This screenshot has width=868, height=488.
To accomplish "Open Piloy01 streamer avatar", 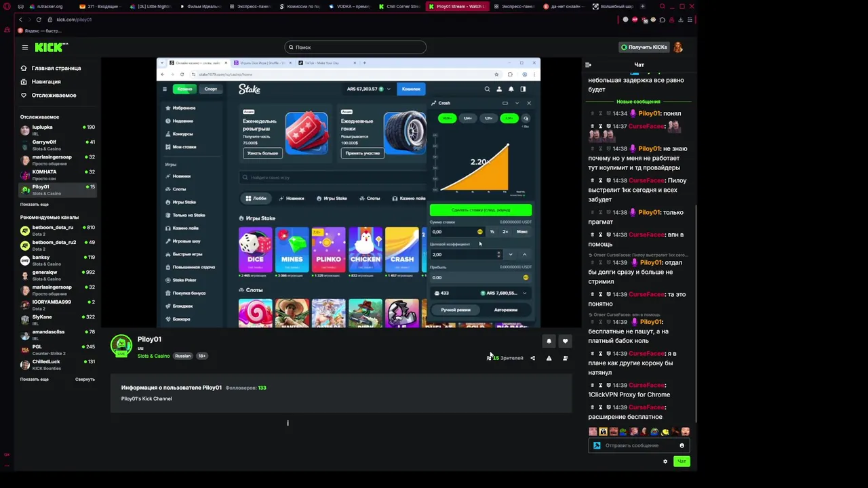I will tap(121, 346).
